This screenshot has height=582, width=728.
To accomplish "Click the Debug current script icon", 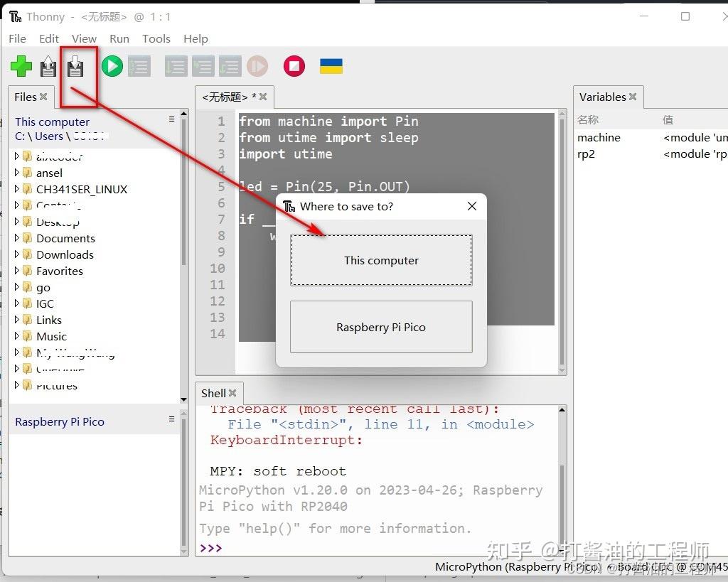I will point(139,66).
